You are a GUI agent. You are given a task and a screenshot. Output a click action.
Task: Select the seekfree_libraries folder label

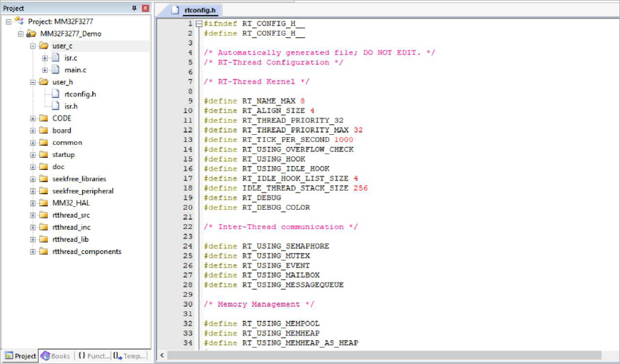(x=79, y=179)
